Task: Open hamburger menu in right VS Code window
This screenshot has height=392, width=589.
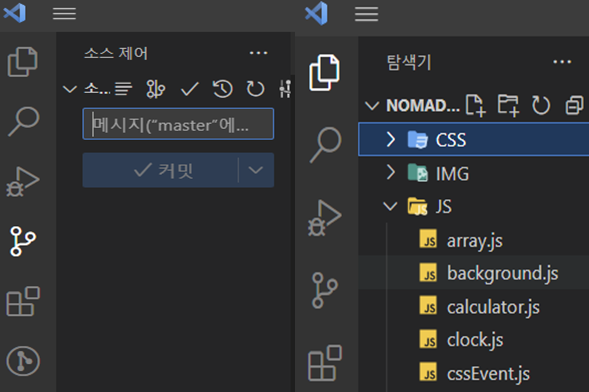Action: tap(366, 14)
